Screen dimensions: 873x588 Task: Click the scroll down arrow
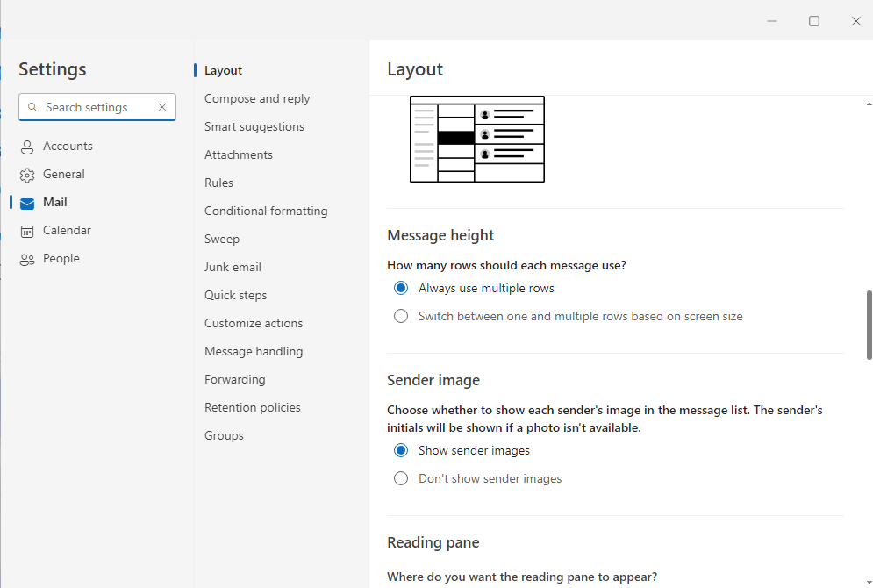pyautogui.click(x=869, y=583)
